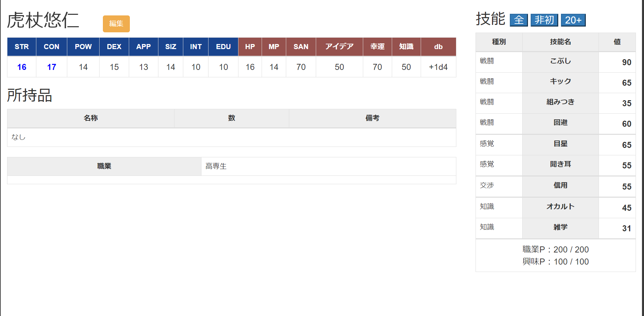Click the 職業P 200 / 200 points line

point(556,249)
